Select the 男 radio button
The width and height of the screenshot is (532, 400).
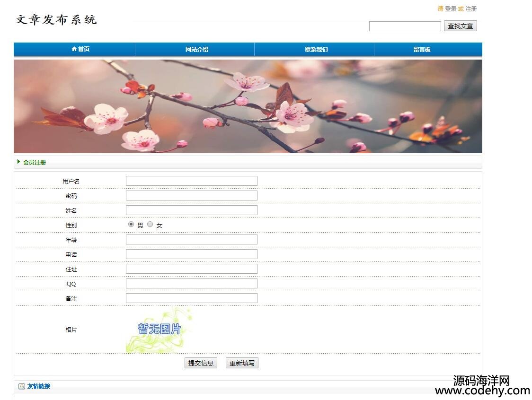click(x=131, y=224)
